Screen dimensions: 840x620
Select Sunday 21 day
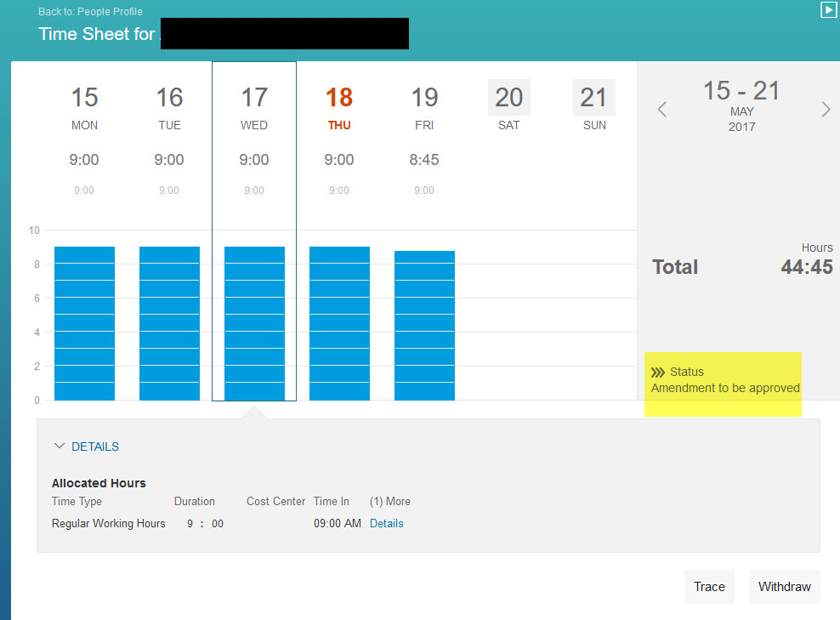pyautogui.click(x=594, y=98)
